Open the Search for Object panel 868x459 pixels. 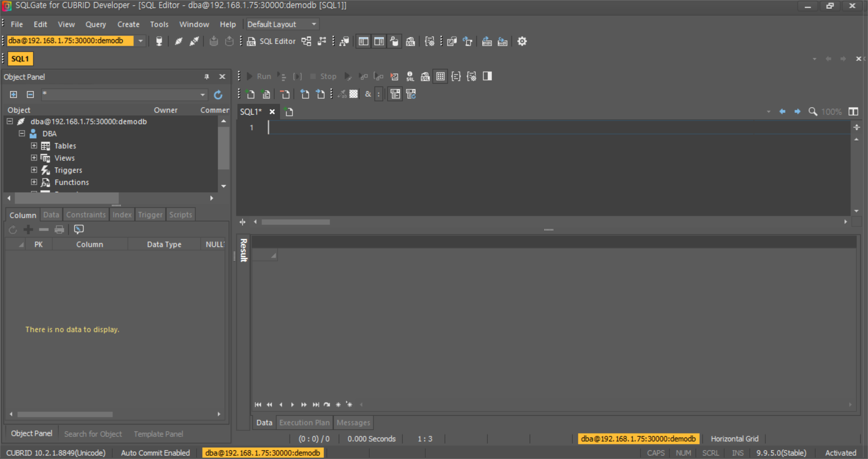point(93,434)
